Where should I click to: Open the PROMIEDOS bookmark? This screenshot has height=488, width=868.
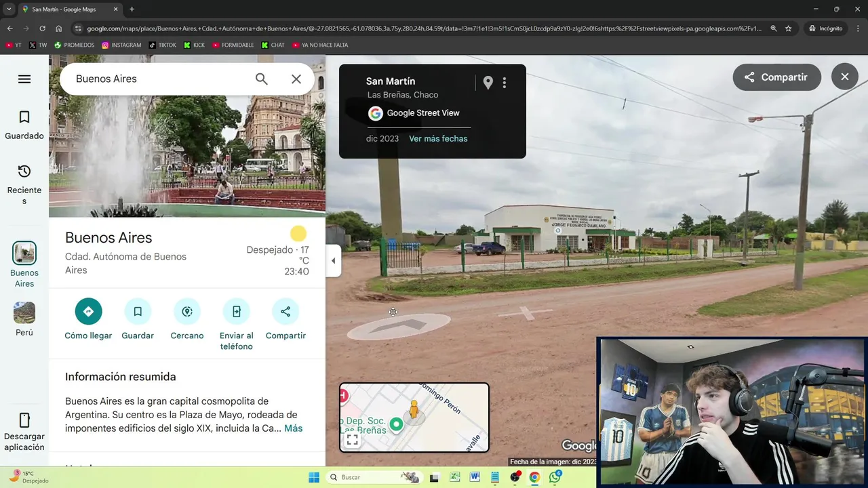75,45
